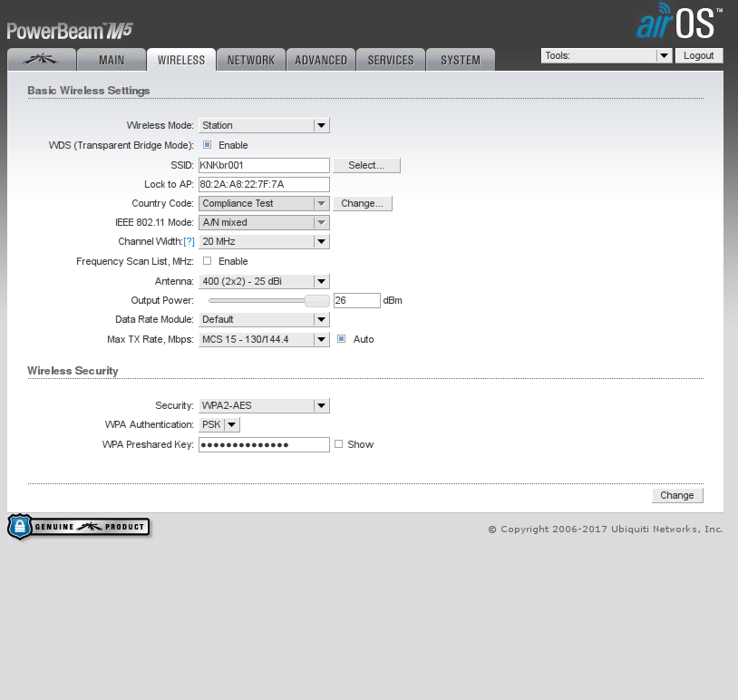Click the Frequency Scan List, MHz label
The width and height of the screenshot is (738, 700).
[135, 261]
